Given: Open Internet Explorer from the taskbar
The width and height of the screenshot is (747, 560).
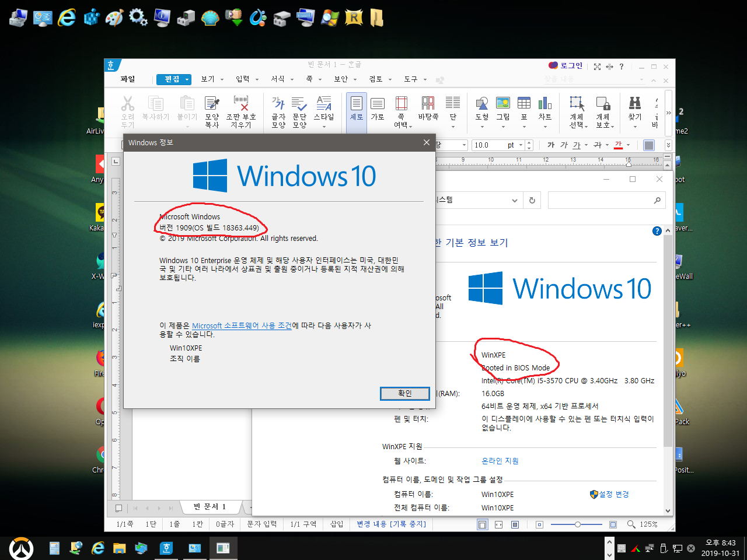Looking at the screenshot, I should (x=98, y=548).
